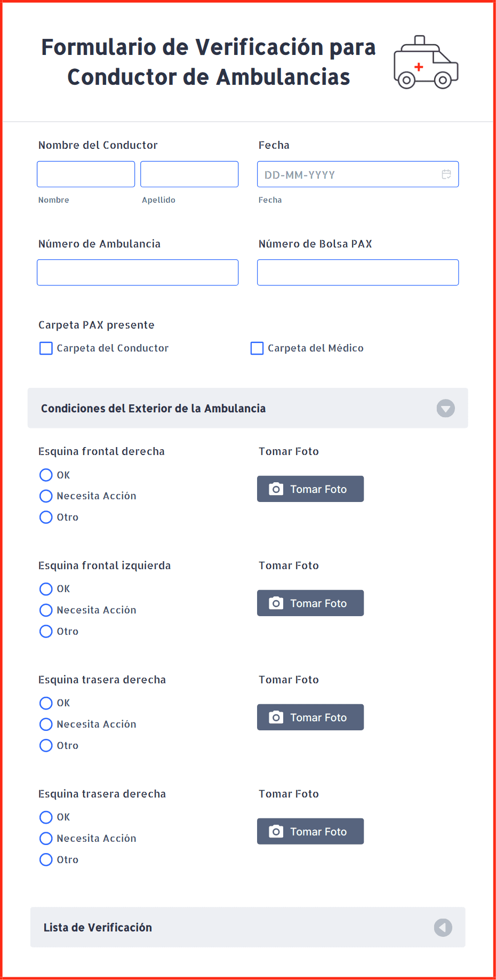Select Necesita Acción for Esquina frontal izquierda
The width and height of the screenshot is (496, 980).
[x=46, y=610]
